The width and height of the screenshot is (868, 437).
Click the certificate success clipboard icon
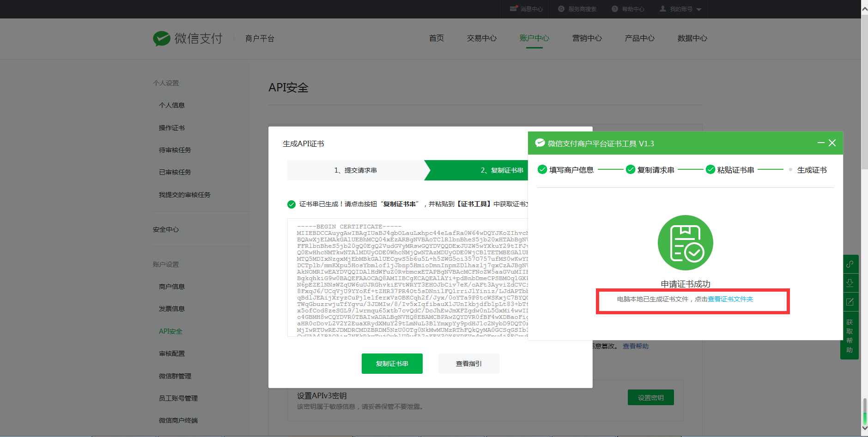coord(686,243)
